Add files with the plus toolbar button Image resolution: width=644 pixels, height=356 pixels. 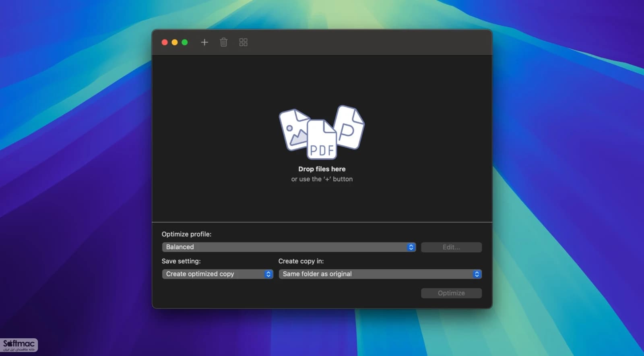point(204,42)
